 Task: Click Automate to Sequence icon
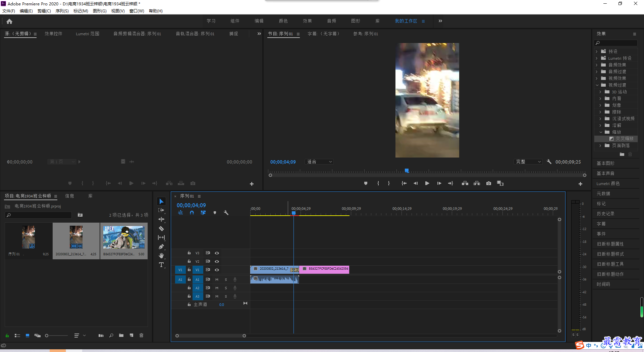coord(101,335)
